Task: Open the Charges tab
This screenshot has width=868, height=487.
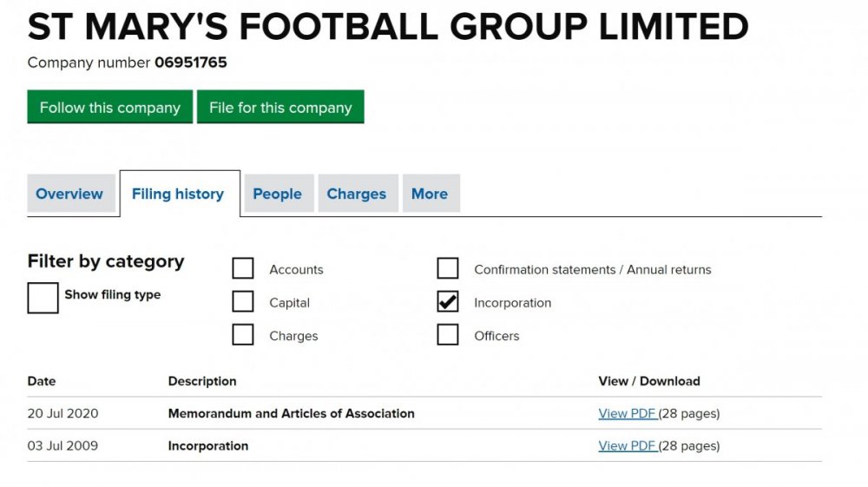Action: (x=356, y=194)
